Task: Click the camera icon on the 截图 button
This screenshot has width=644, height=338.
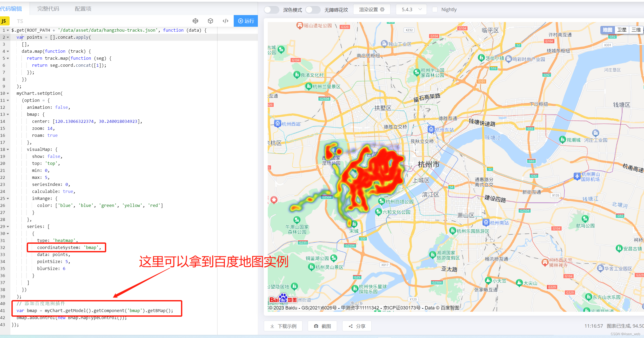Action: tap(316, 326)
